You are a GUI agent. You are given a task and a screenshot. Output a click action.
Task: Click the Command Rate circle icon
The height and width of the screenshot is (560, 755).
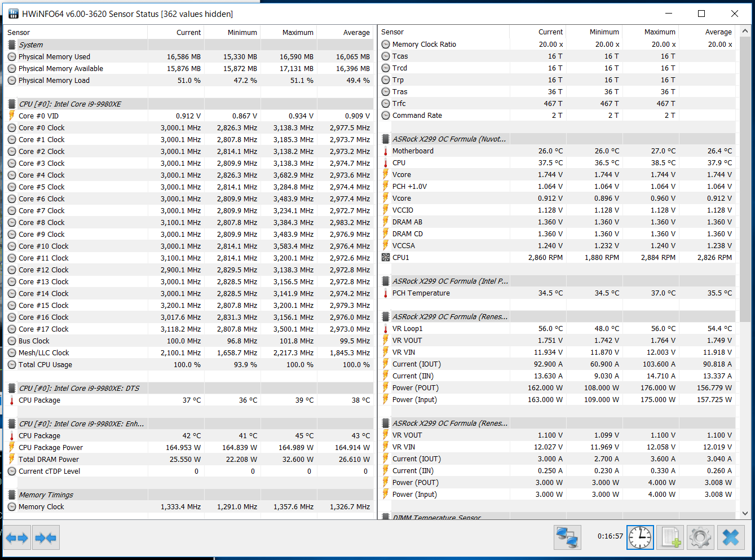386,115
